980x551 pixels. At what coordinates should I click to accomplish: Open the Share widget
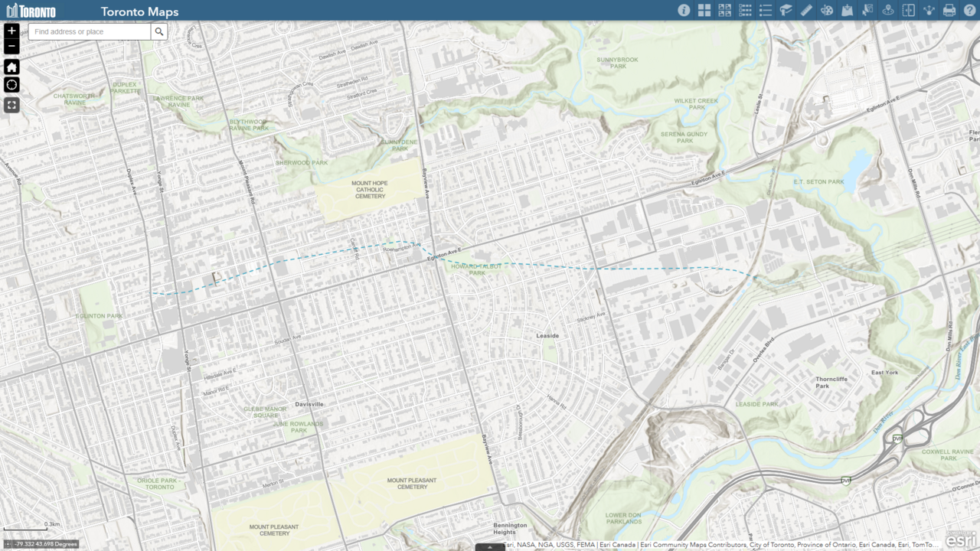point(929,11)
